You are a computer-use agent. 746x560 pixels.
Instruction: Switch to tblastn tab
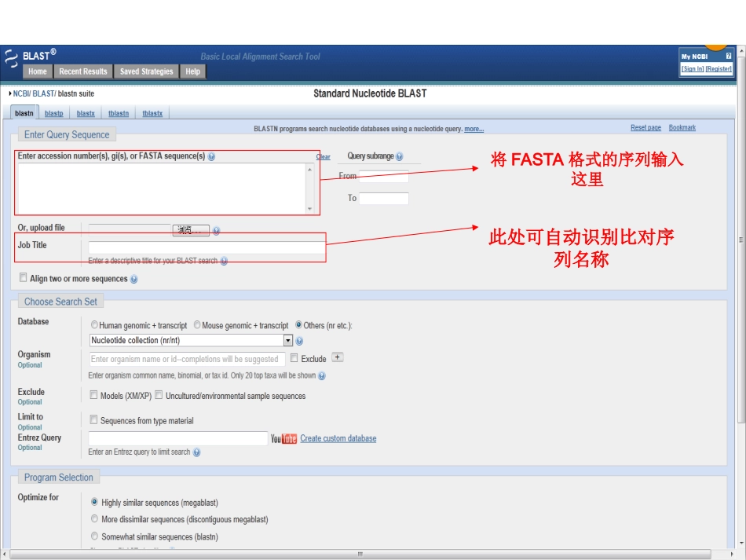click(119, 113)
